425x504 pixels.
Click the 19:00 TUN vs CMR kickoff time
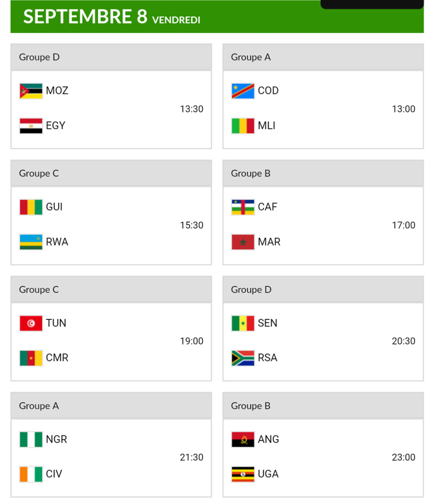pos(191,341)
